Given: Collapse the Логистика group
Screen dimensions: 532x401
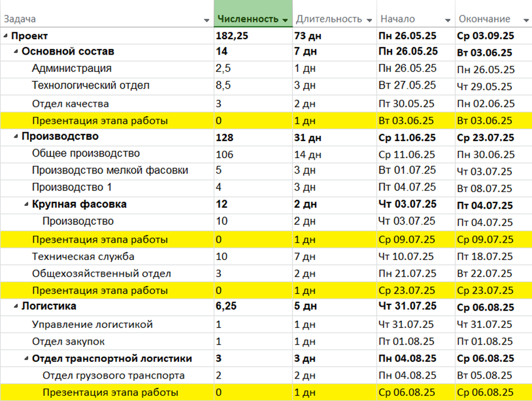Looking at the screenshot, I should [x=16, y=307].
